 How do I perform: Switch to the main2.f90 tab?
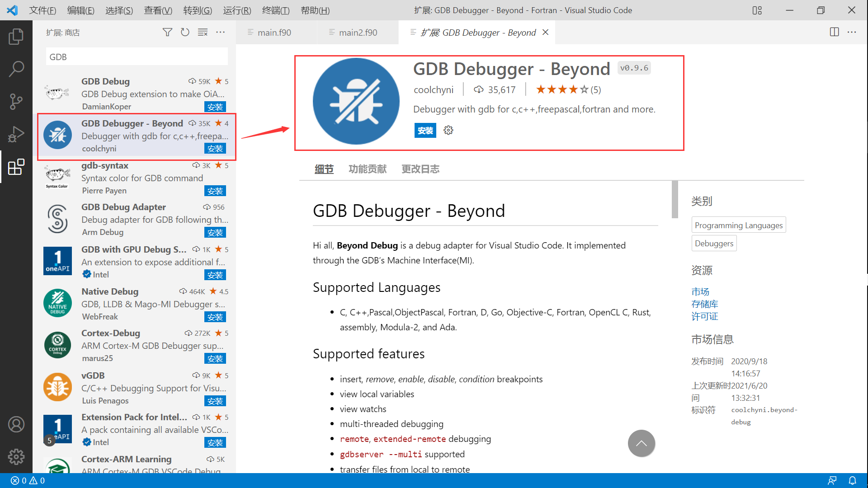[x=358, y=33]
